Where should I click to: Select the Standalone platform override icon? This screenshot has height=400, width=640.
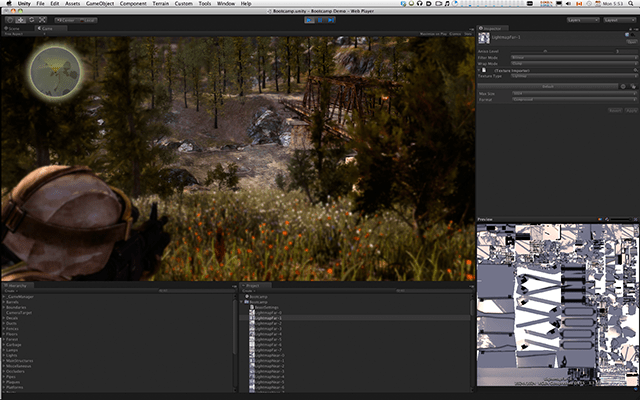(x=633, y=87)
